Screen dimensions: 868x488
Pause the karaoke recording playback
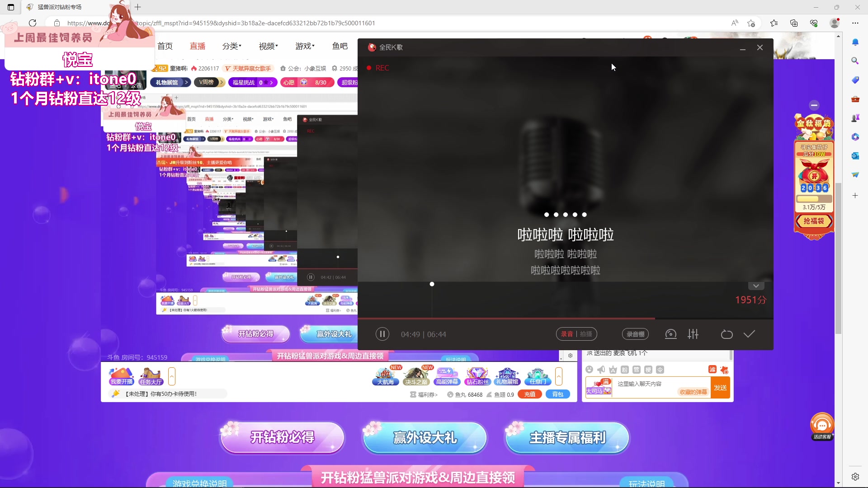point(382,334)
